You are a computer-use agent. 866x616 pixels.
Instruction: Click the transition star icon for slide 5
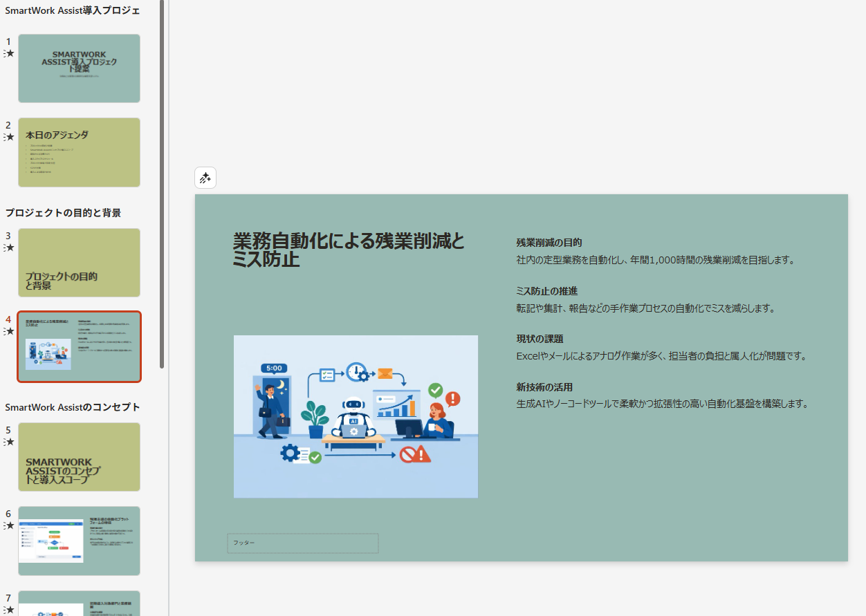[x=9, y=442]
